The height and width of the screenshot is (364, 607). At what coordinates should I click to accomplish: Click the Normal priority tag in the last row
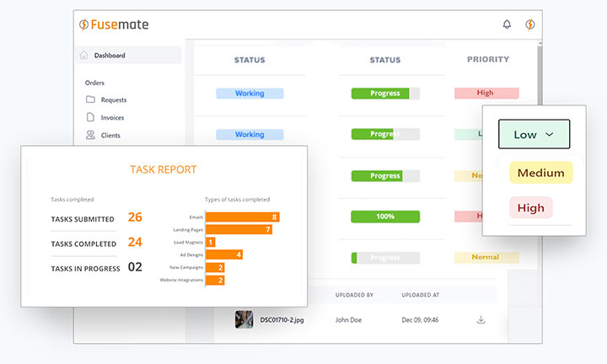(486, 257)
